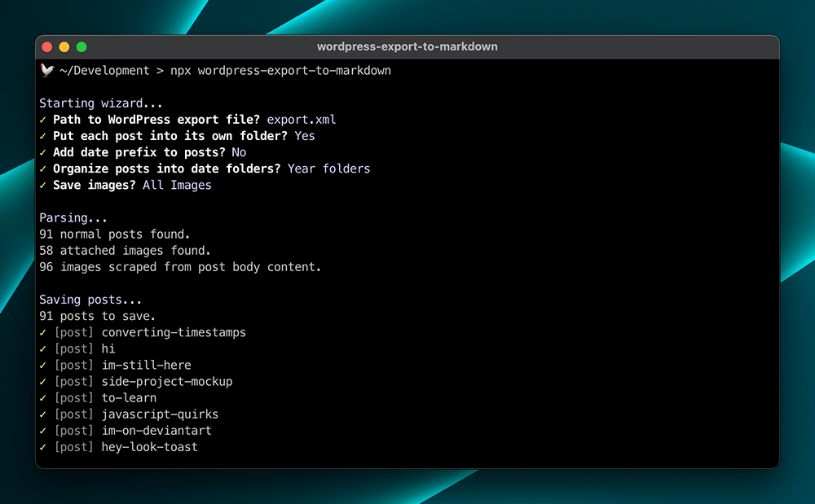Click 'Path to WordPress export file?' question
815x504 pixels.
point(156,120)
